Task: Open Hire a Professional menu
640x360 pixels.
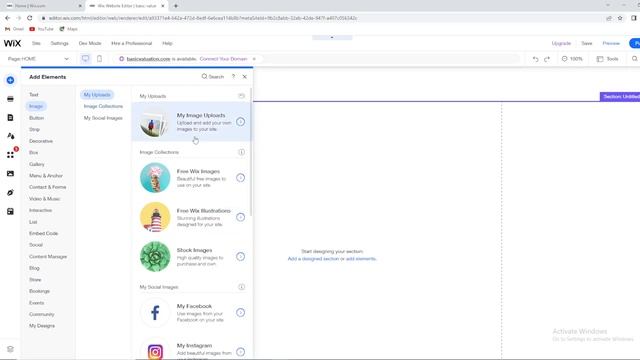Action: pyautogui.click(x=131, y=43)
